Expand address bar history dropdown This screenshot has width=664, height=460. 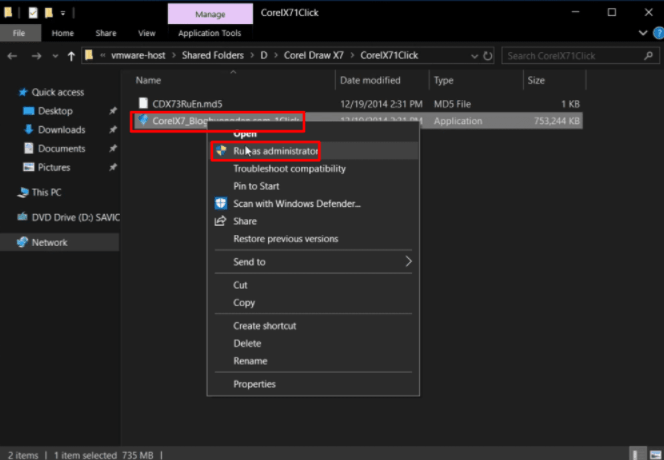474,56
